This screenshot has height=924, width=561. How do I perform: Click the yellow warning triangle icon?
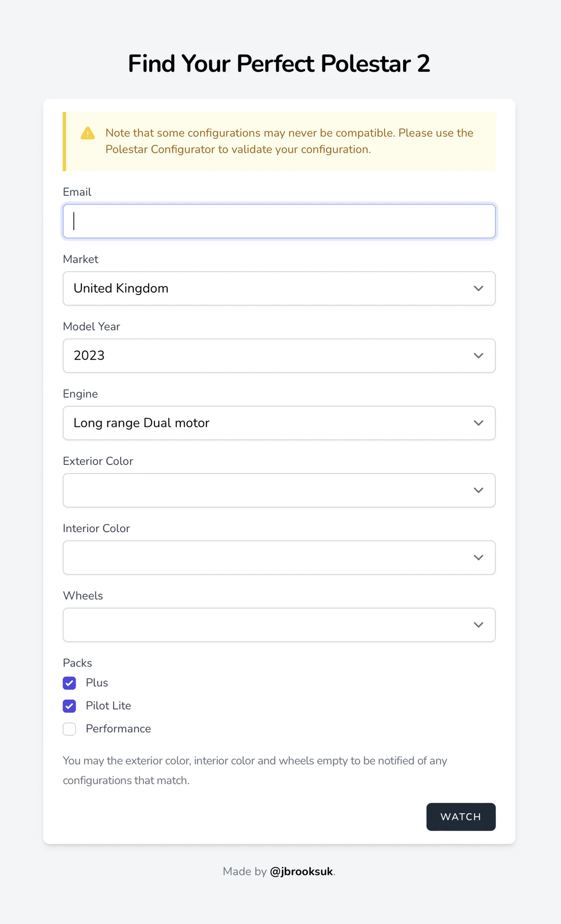(88, 133)
